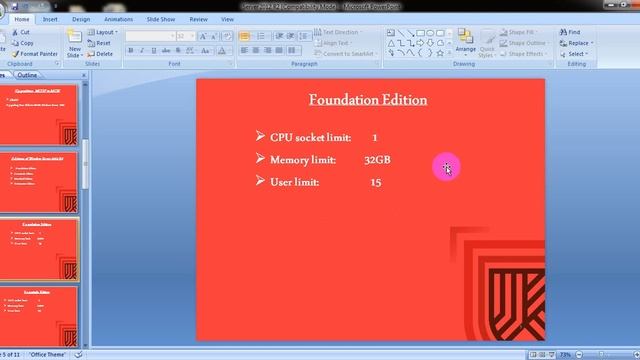Select the triangle shape
This screenshot has width=640, height=360.
coord(391,43)
